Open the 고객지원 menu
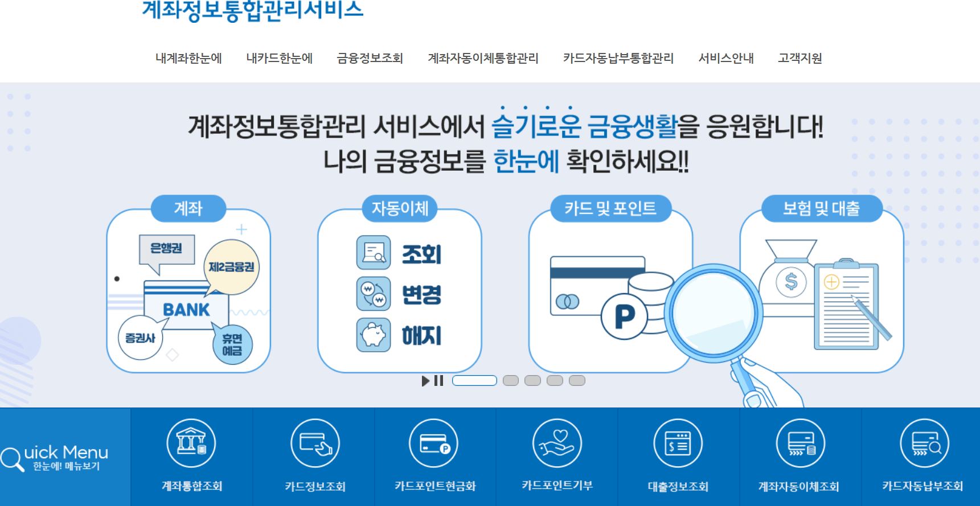The height and width of the screenshot is (506, 980). 800,58
